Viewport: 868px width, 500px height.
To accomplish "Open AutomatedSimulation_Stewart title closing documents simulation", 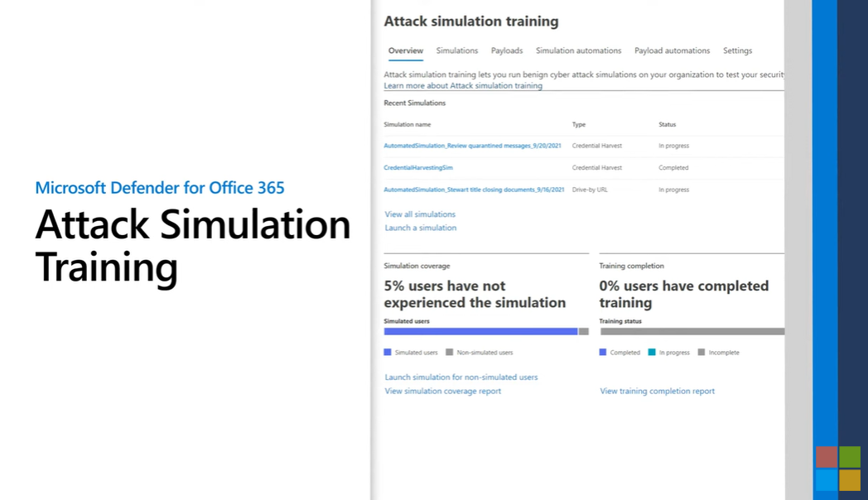I will (474, 190).
